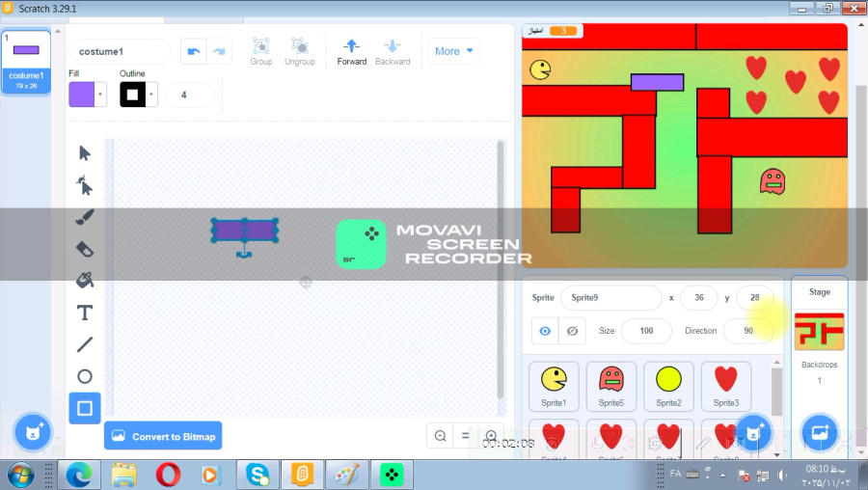Undo the last costume edit

[194, 51]
